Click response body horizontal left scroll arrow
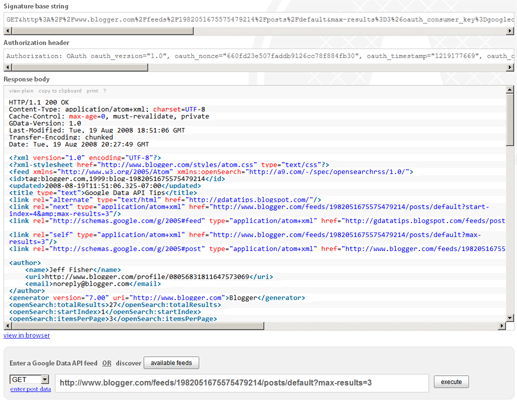This screenshot has width=517, height=402. point(8,326)
